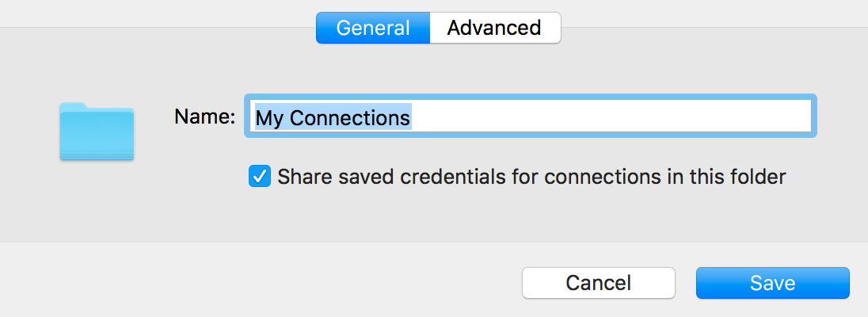Confirm changes with the blue Save button
This screenshot has height=317, width=868.
click(x=772, y=283)
